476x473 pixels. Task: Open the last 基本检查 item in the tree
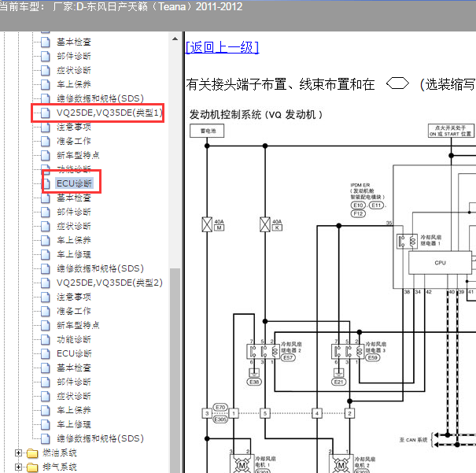click(x=74, y=368)
